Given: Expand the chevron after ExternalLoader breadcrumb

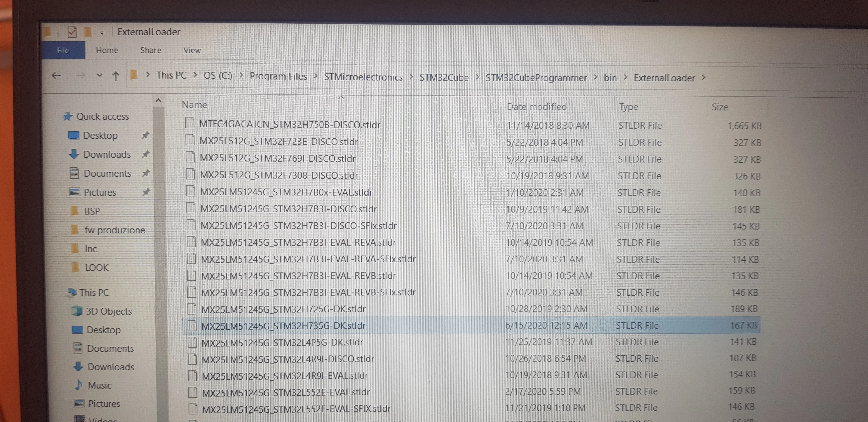Looking at the screenshot, I should pos(703,78).
